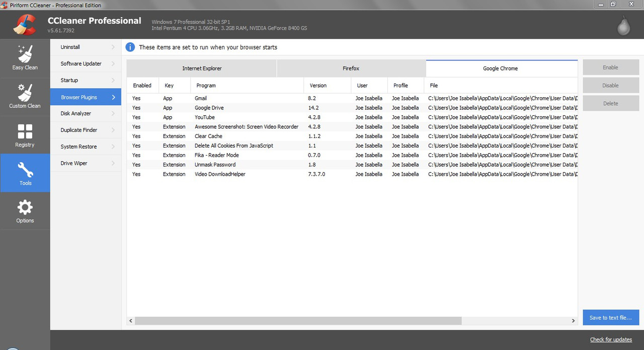
Task: Sort by the File column header
Action: (501, 86)
